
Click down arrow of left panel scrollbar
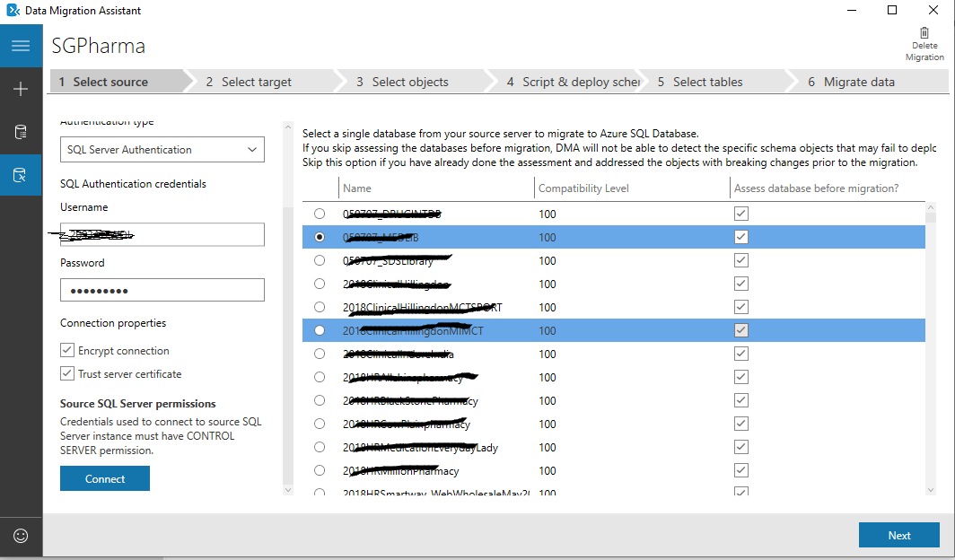click(x=288, y=489)
